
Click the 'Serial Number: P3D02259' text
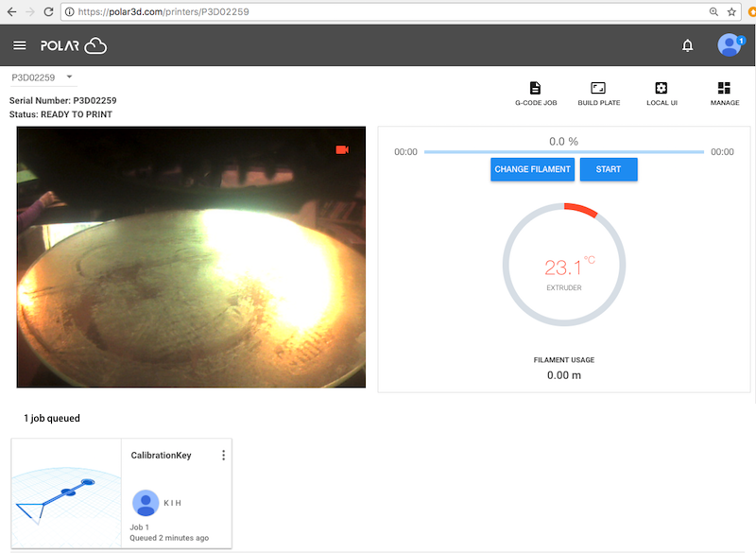(x=62, y=100)
